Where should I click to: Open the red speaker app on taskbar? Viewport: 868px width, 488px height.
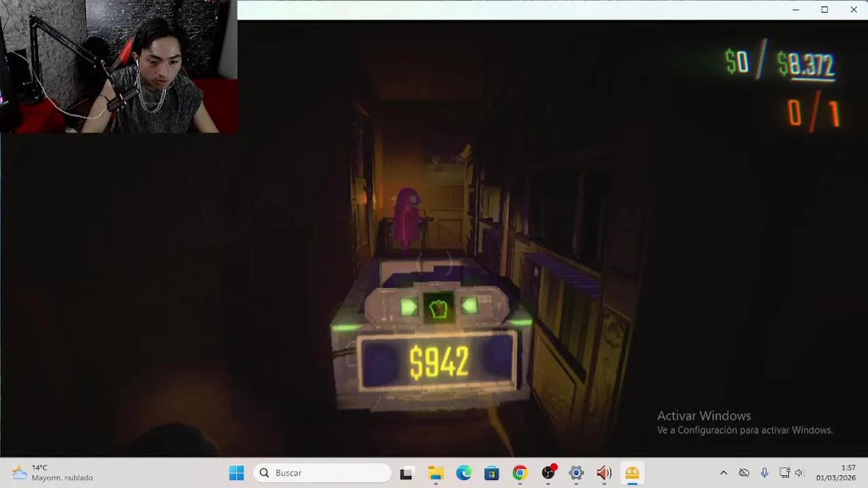coord(604,473)
